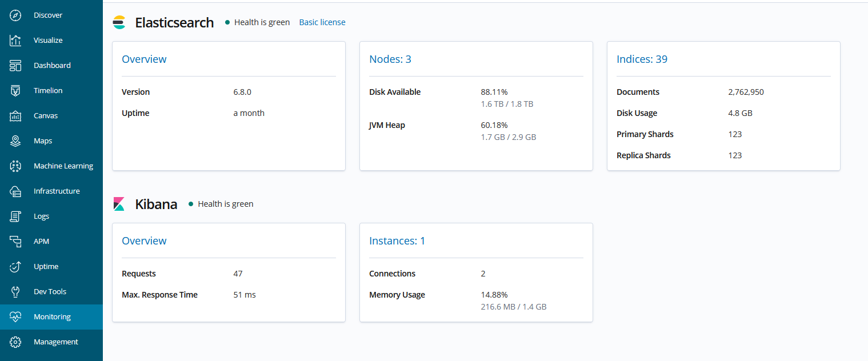Click the Version label
This screenshot has height=361, width=868.
[136, 92]
